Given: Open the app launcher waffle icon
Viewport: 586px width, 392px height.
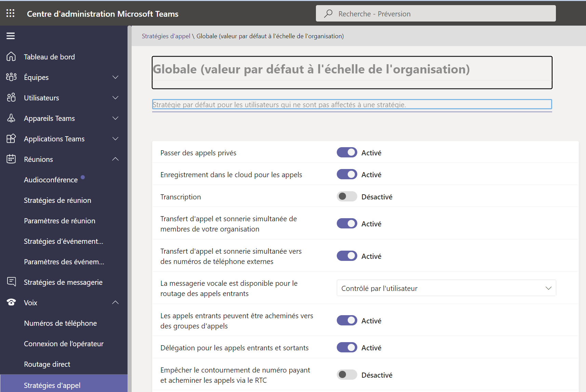Looking at the screenshot, I should (x=11, y=13).
